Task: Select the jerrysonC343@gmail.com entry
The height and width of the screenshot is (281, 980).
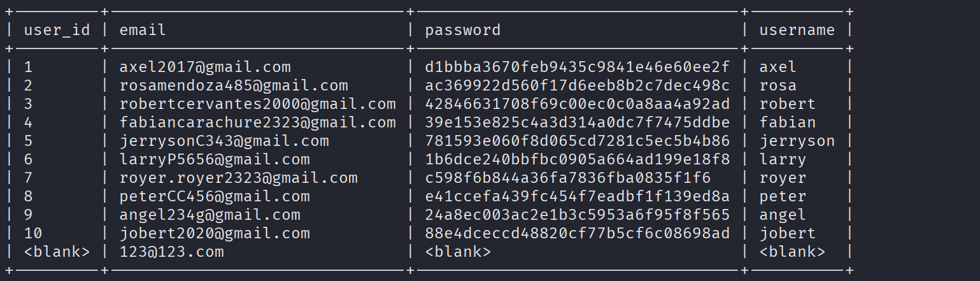Action: pyautogui.click(x=224, y=141)
